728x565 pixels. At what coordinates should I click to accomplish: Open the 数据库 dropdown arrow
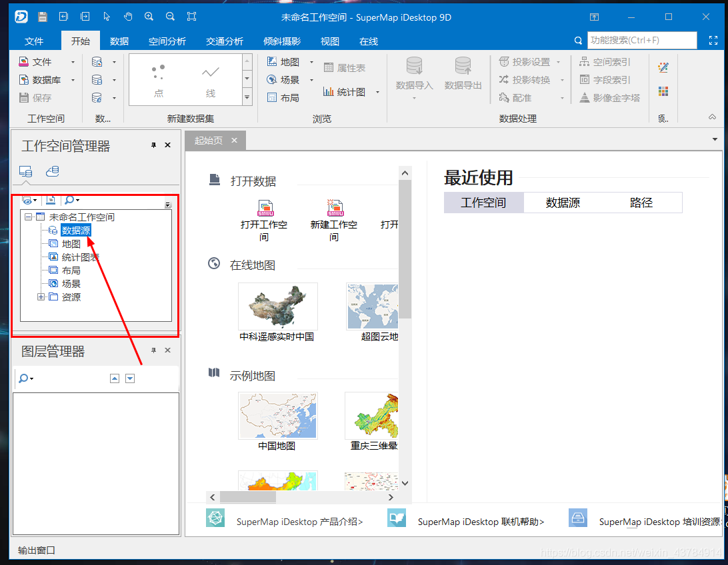tap(73, 80)
